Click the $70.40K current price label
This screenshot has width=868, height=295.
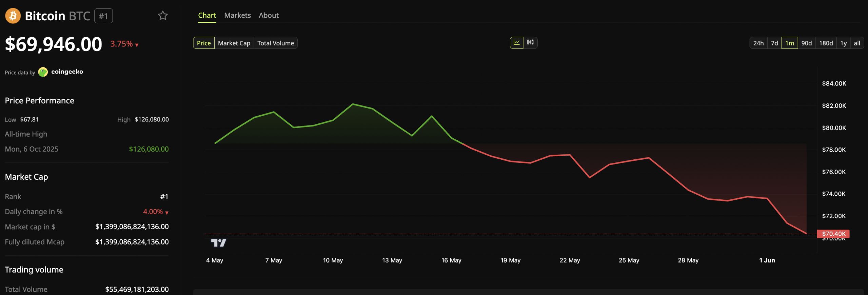pos(833,234)
